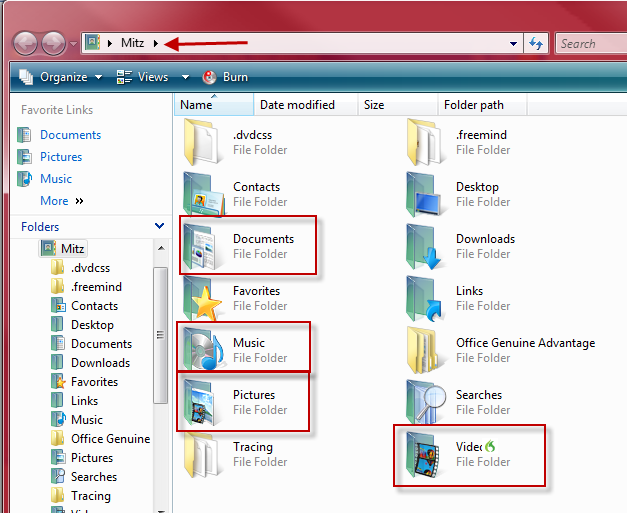Viewport: 627px width, 513px height.
Task: Select Music in the folder tree
Action: (x=87, y=420)
